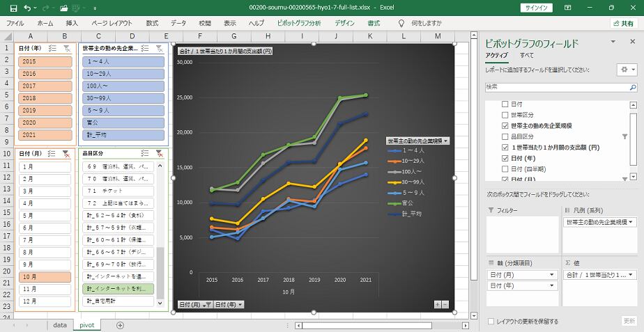Check the 日付 (四半期) field checkbox

tap(505, 168)
